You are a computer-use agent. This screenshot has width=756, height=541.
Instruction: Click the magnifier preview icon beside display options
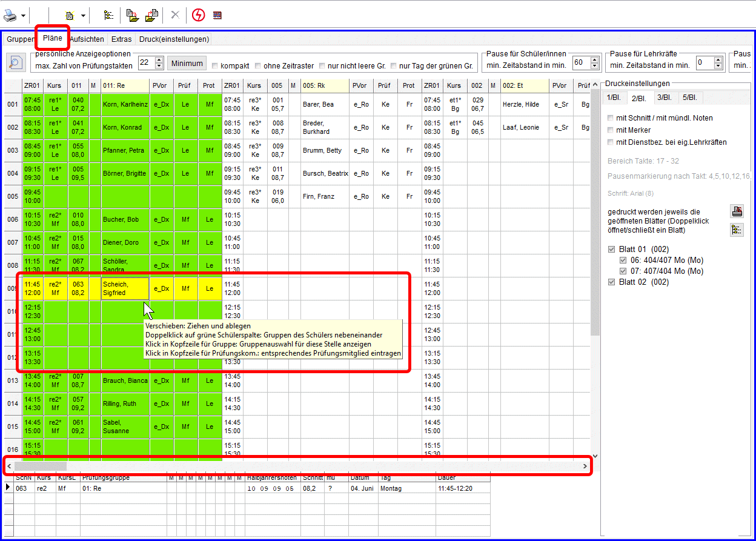click(15, 62)
